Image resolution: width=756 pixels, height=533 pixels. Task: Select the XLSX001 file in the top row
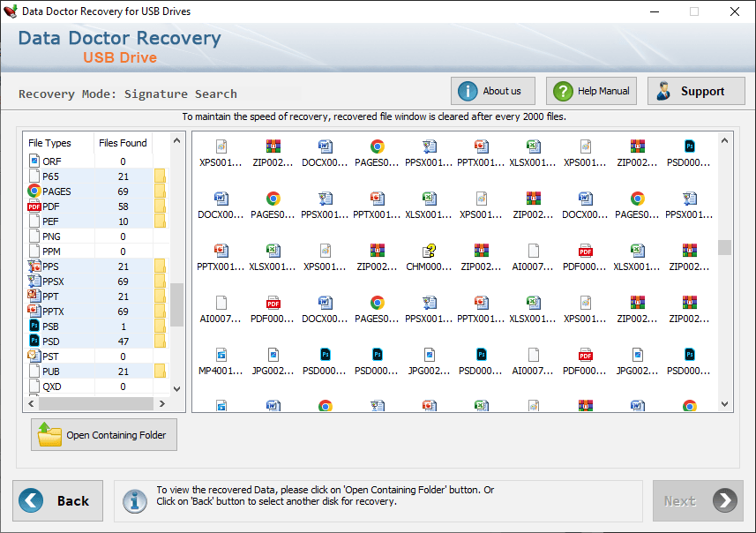click(533, 154)
